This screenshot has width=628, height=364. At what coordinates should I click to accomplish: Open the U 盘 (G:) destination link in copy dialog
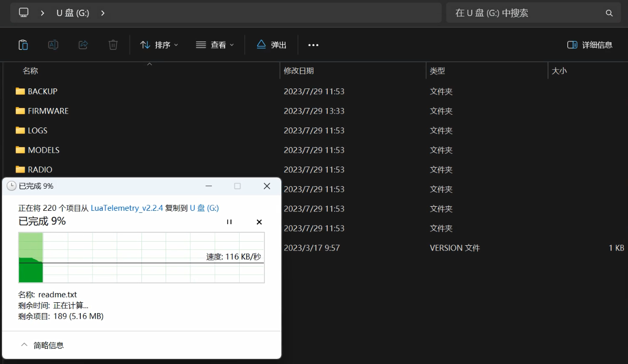(204, 208)
